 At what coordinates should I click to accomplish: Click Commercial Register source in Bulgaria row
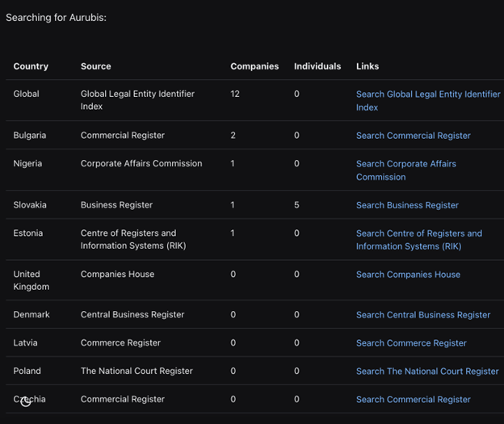123,136
